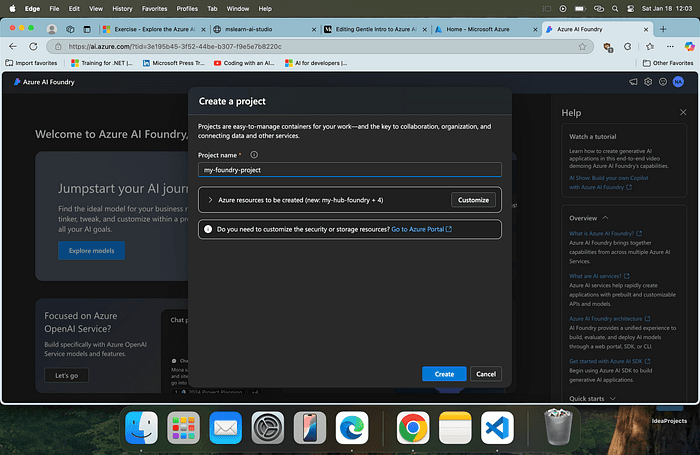The width and height of the screenshot is (700, 455).
Task: Open Azure AI Foundry settings gear
Action: coord(648,82)
